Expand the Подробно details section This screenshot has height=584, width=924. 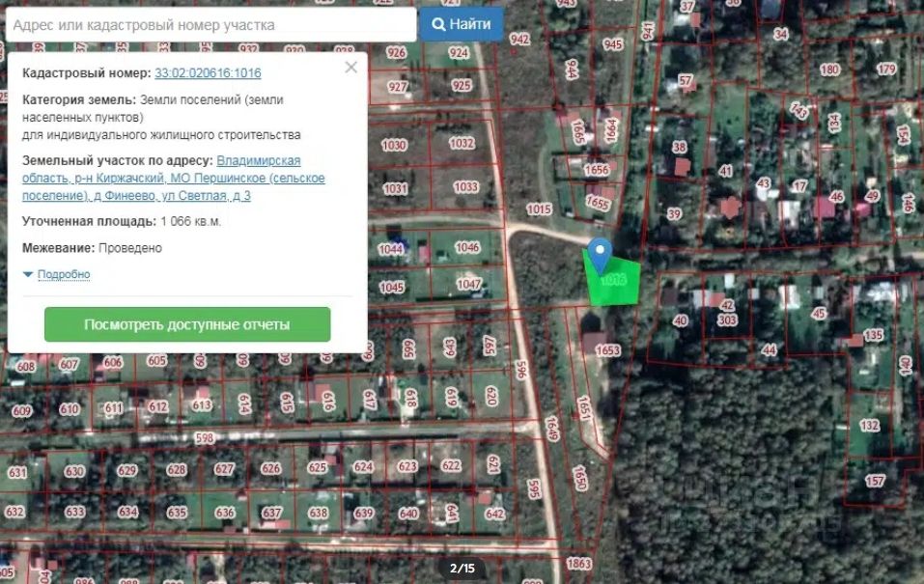pos(63,274)
